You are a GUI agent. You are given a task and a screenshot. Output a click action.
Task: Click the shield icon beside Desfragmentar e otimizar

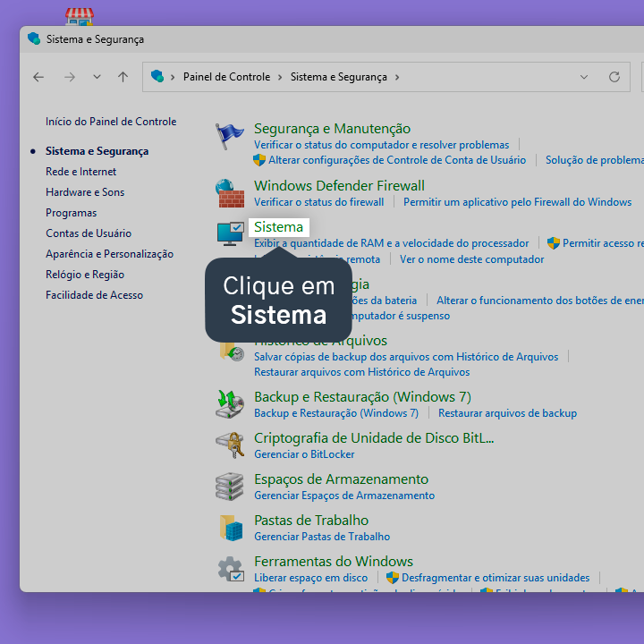(x=393, y=578)
